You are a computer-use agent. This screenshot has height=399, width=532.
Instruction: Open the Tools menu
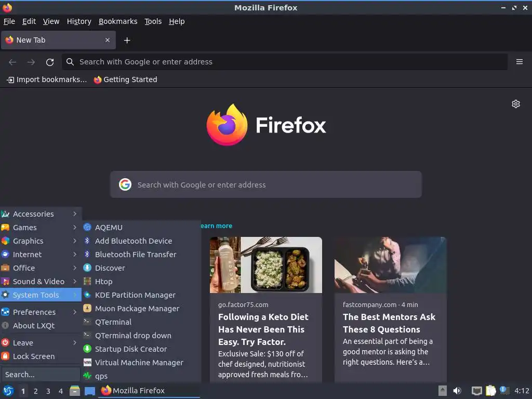click(x=153, y=21)
